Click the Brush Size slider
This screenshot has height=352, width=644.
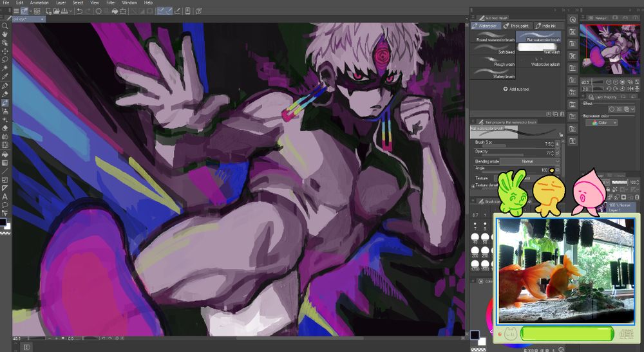tap(509, 145)
